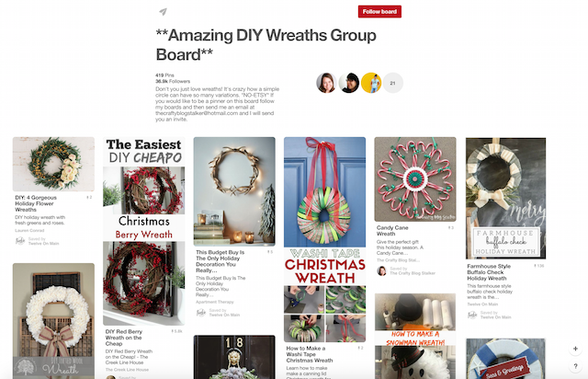Click the DIY Red Berry Wreath title
Screen dimensions: 588x379
tap(124, 338)
